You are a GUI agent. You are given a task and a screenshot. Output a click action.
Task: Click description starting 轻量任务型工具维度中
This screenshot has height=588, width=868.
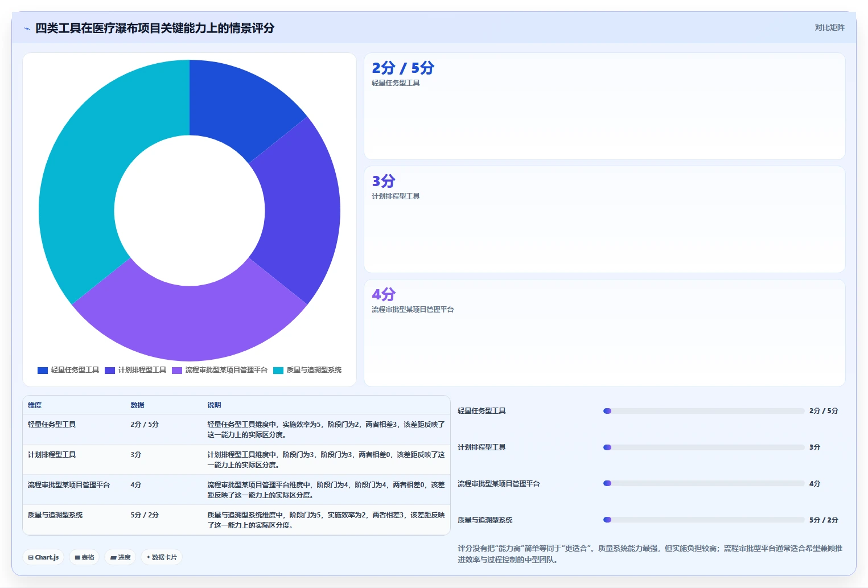pyautogui.click(x=326, y=430)
